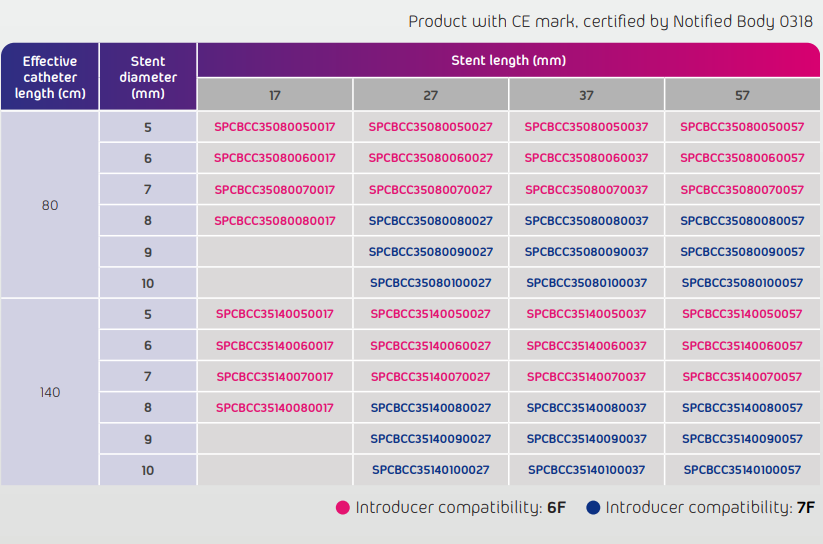Click the pink 6F introducer legend dot
Image resolution: width=823 pixels, height=544 pixels.
pyautogui.click(x=343, y=508)
